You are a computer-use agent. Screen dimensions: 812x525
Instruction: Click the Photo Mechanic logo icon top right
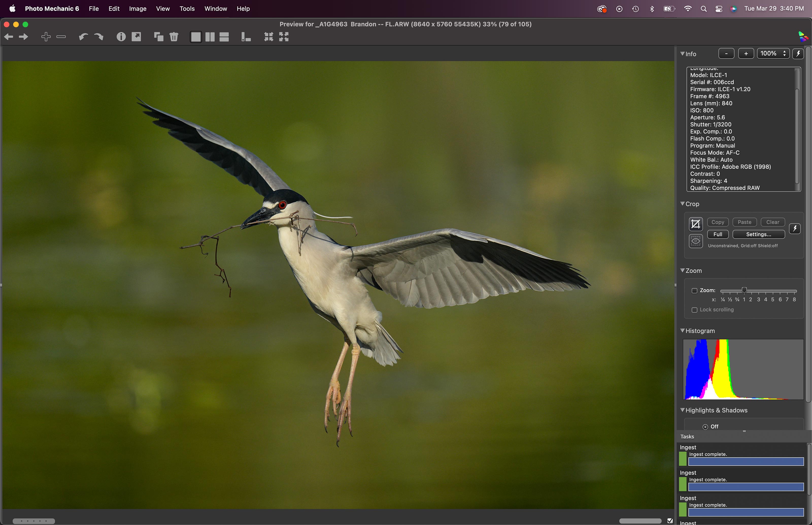click(803, 37)
